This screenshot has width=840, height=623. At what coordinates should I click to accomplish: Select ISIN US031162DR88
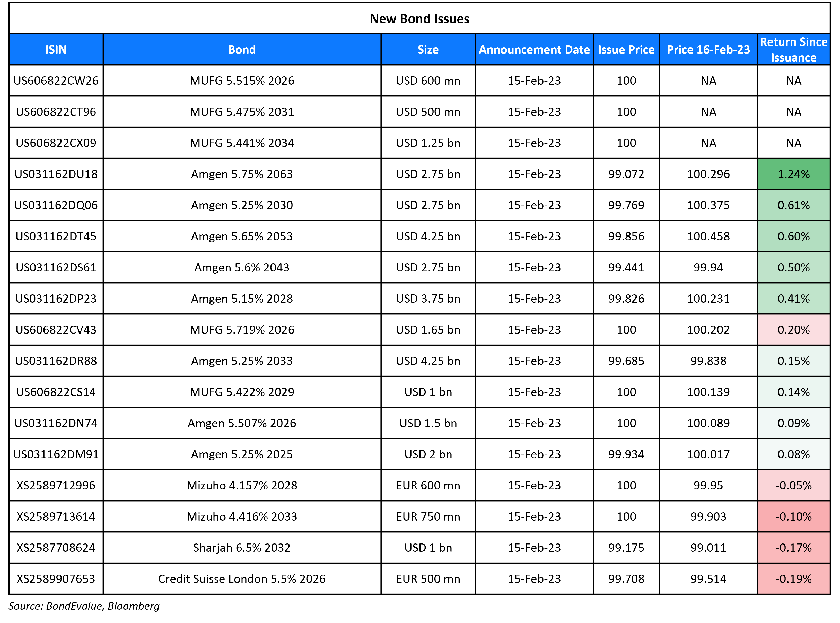[x=56, y=361]
